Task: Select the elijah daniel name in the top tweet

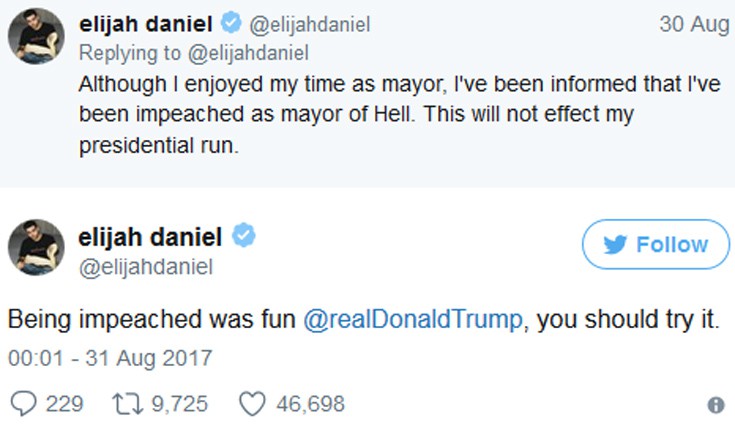Action: click(x=148, y=25)
